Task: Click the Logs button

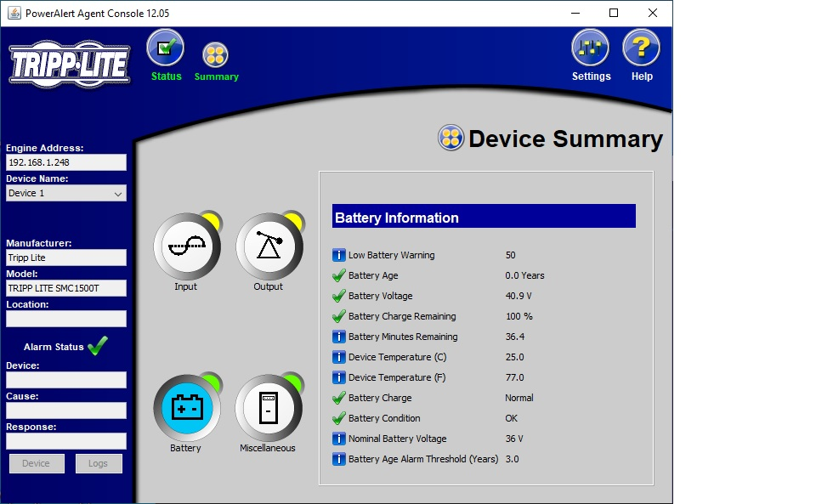Action: 99,463
